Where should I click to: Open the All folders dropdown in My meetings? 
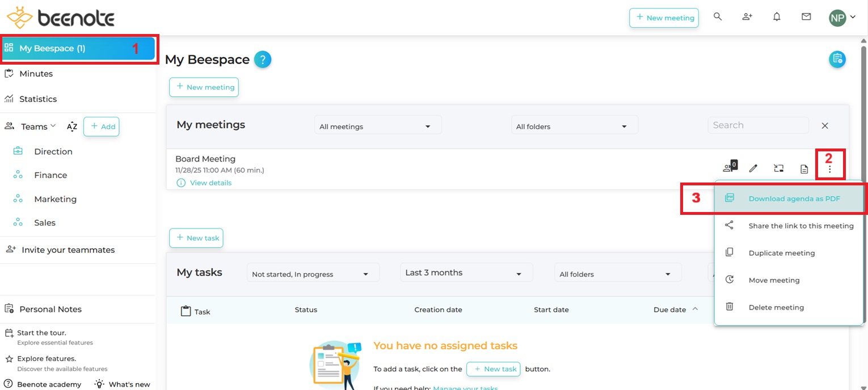tap(574, 126)
